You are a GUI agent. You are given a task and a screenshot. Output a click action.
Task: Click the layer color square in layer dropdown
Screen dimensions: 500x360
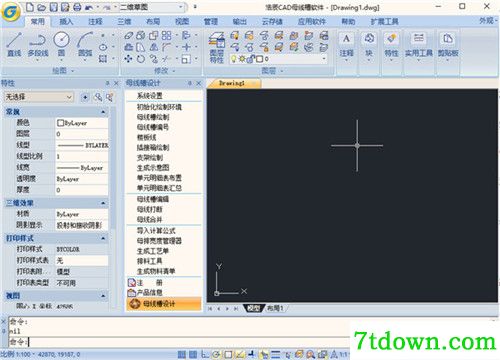[260, 59]
